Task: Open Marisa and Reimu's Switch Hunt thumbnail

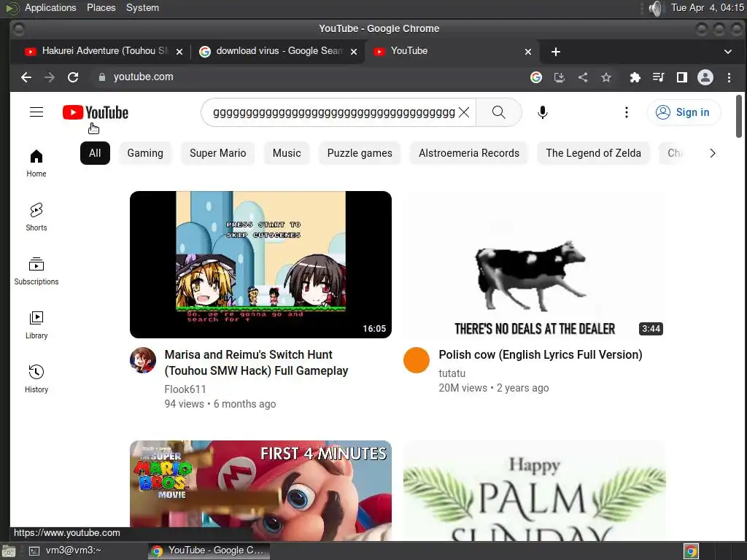Action: pos(260,265)
